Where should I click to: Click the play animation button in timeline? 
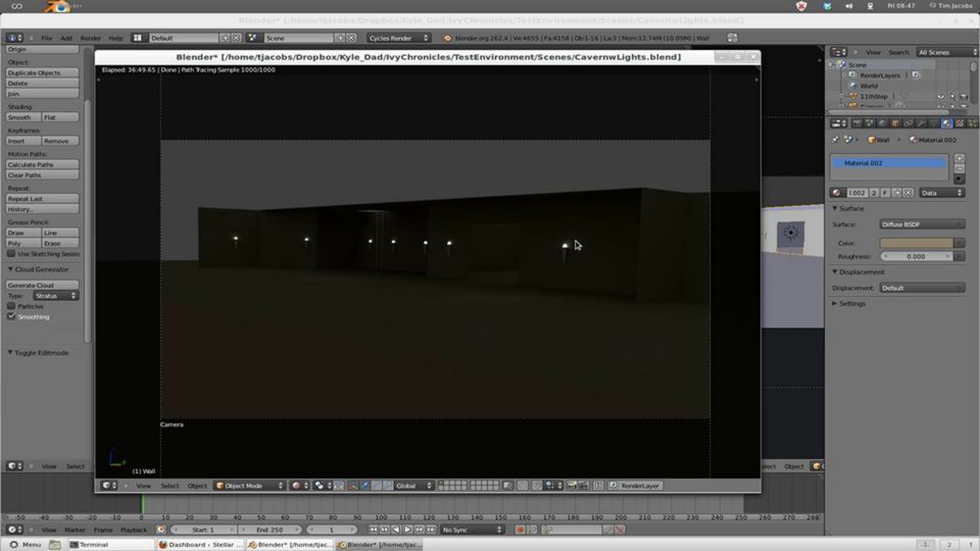408,530
